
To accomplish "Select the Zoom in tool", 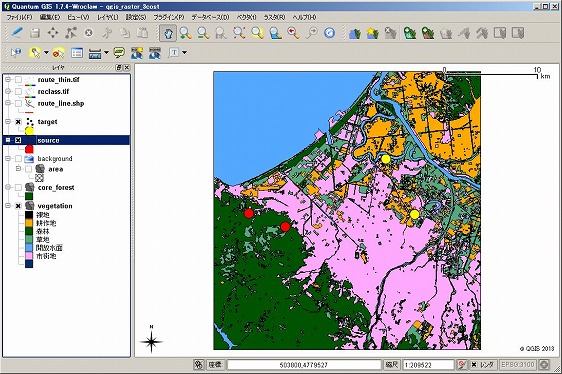I will pos(185,33).
